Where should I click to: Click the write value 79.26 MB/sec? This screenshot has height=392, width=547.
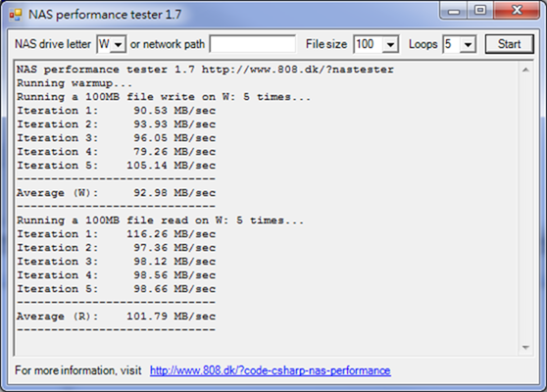pyautogui.click(x=174, y=152)
